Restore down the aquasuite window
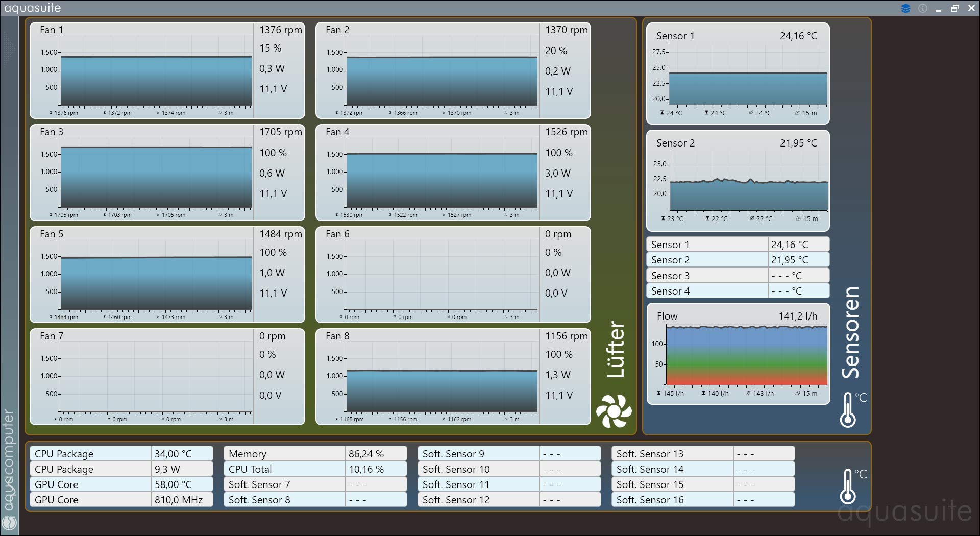The width and height of the screenshot is (980, 536). click(x=955, y=8)
